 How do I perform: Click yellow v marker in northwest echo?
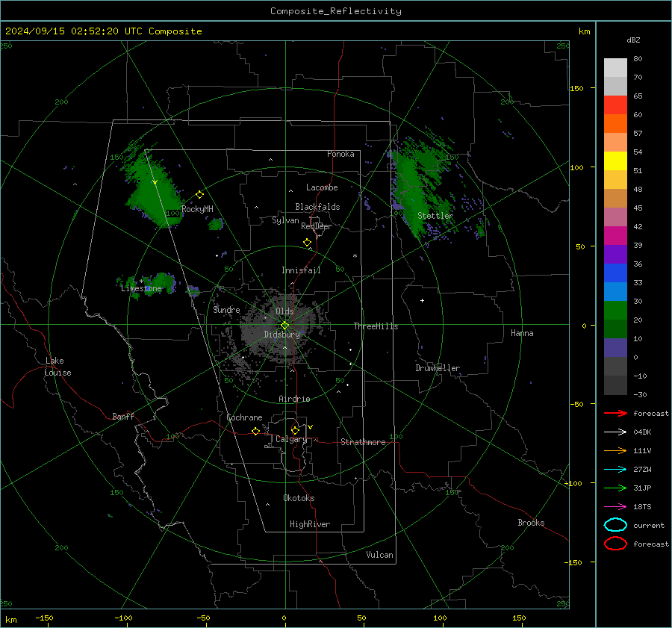tap(155, 183)
